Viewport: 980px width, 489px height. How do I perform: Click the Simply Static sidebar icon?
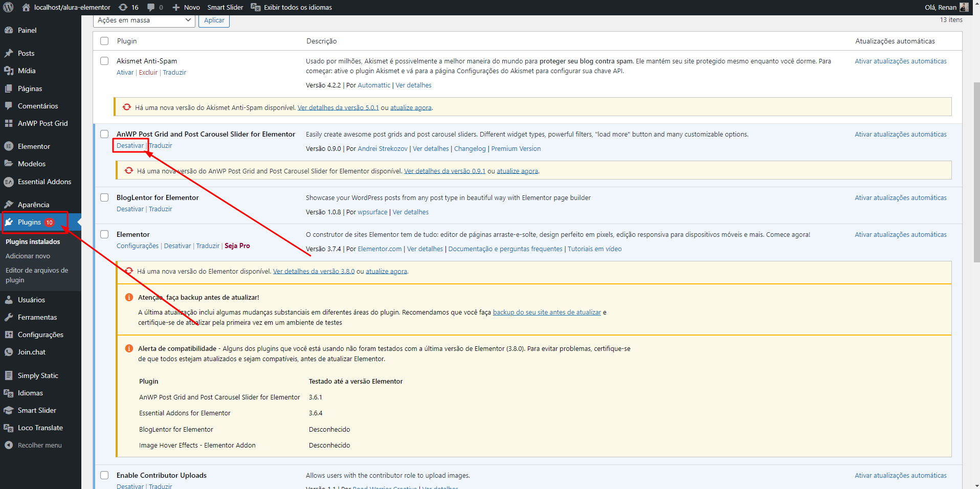pyautogui.click(x=9, y=375)
